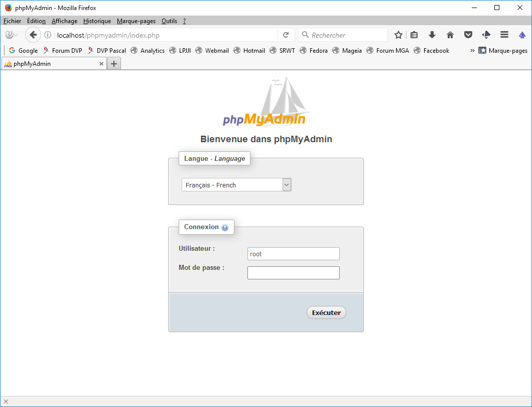Open the Français - French language dropdown
This screenshot has height=407, width=532.
[x=236, y=185]
